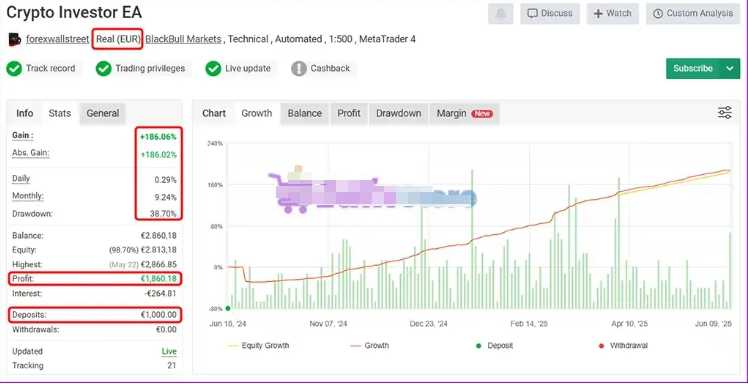Screen dimensions: 748x384
Task: Click the Cashback exclamation icon
Action: (299, 68)
